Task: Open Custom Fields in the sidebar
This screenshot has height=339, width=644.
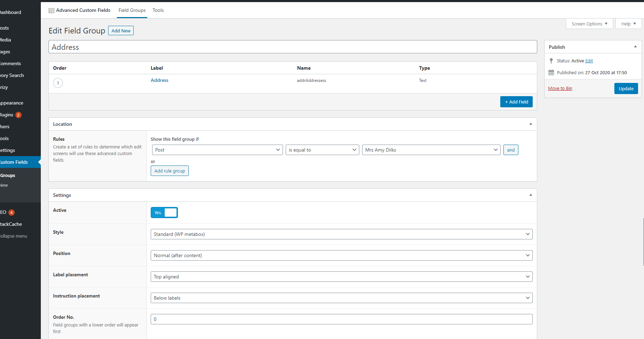Action: [x=20, y=162]
